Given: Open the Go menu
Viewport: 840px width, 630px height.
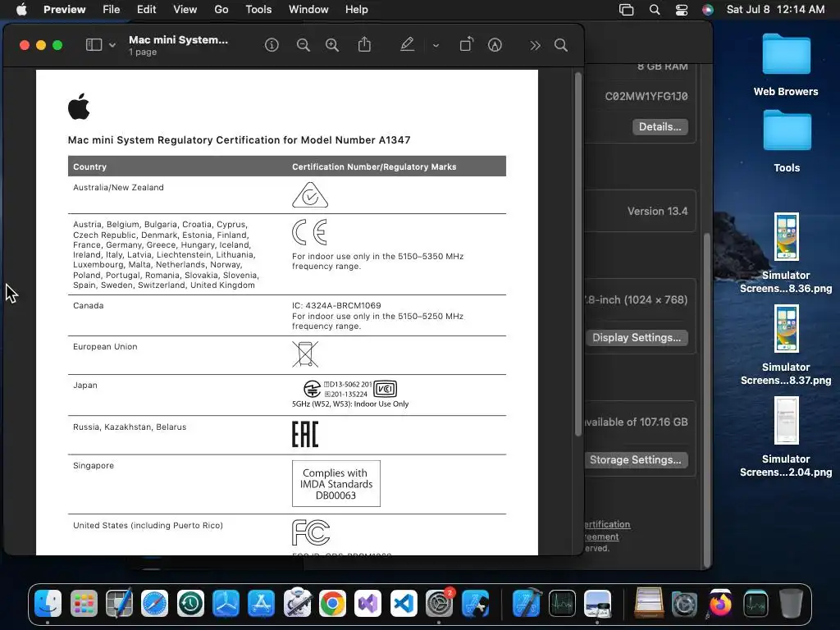Looking at the screenshot, I should tap(221, 9).
